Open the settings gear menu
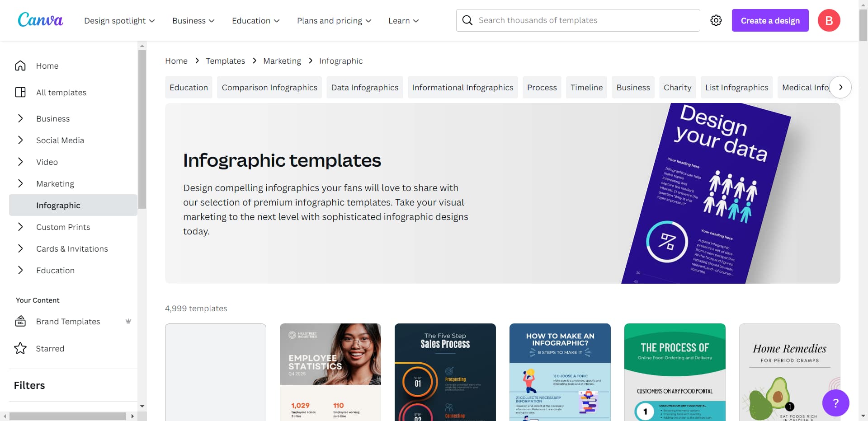The height and width of the screenshot is (421, 868). (x=716, y=20)
